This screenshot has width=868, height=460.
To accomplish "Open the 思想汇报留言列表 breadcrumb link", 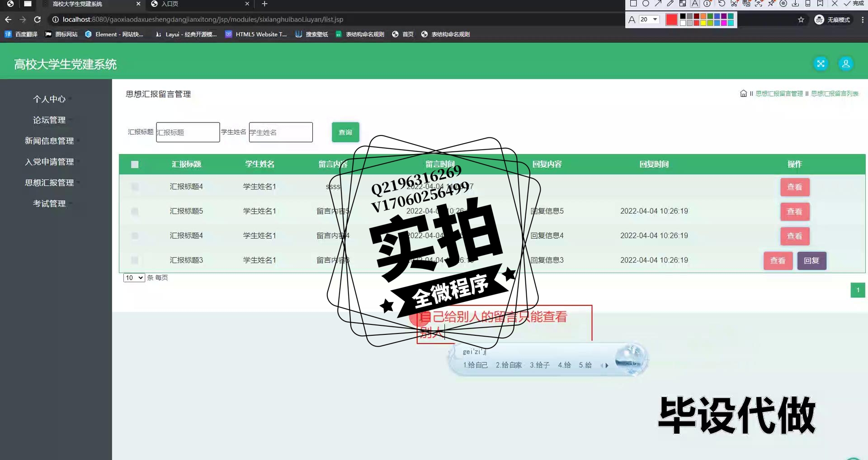I will [x=835, y=94].
